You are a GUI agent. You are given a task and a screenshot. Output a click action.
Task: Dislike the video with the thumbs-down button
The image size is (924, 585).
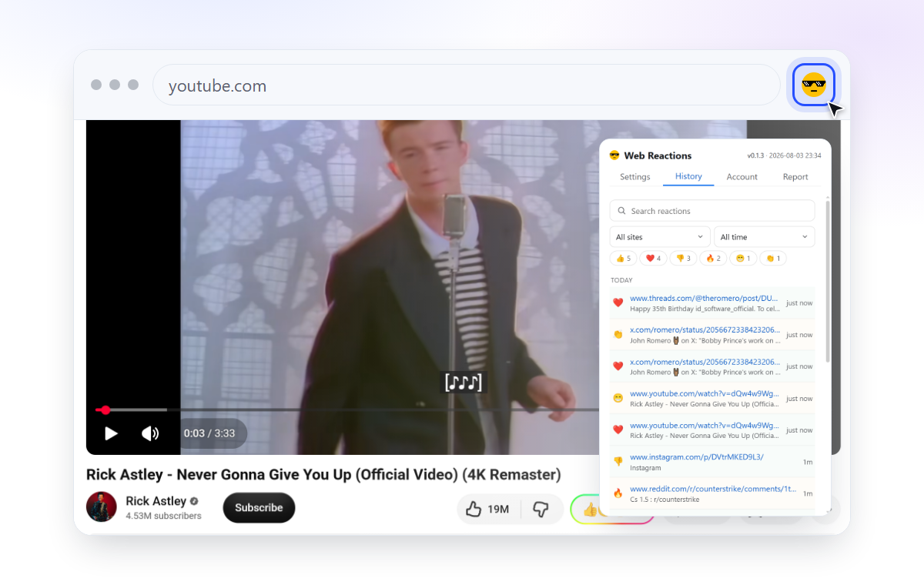pyautogui.click(x=541, y=509)
